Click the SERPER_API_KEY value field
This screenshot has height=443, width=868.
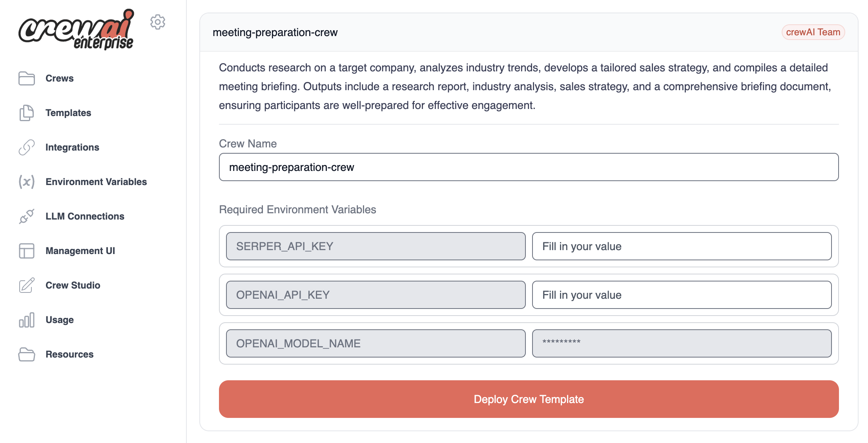pos(682,246)
